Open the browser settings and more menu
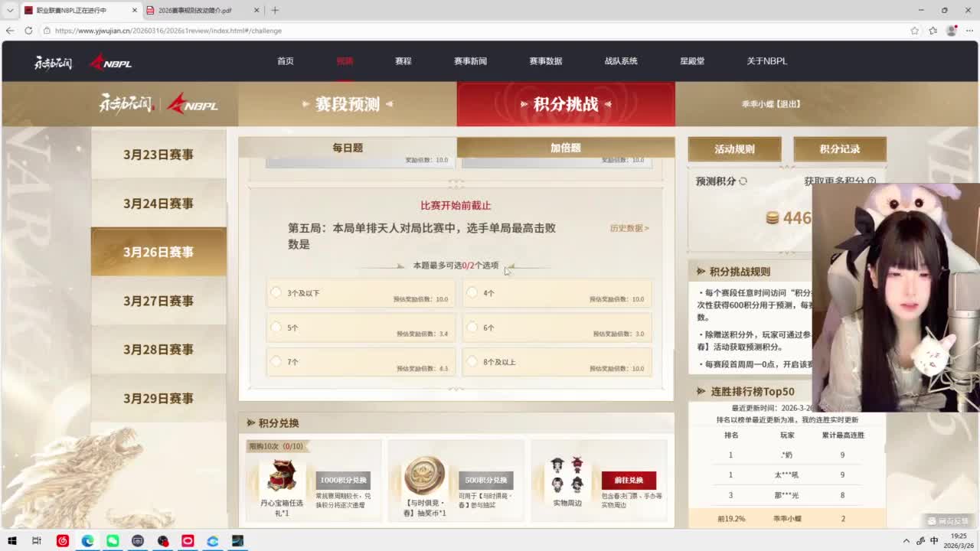This screenshot has height=551, width=980. pos(970,31)
